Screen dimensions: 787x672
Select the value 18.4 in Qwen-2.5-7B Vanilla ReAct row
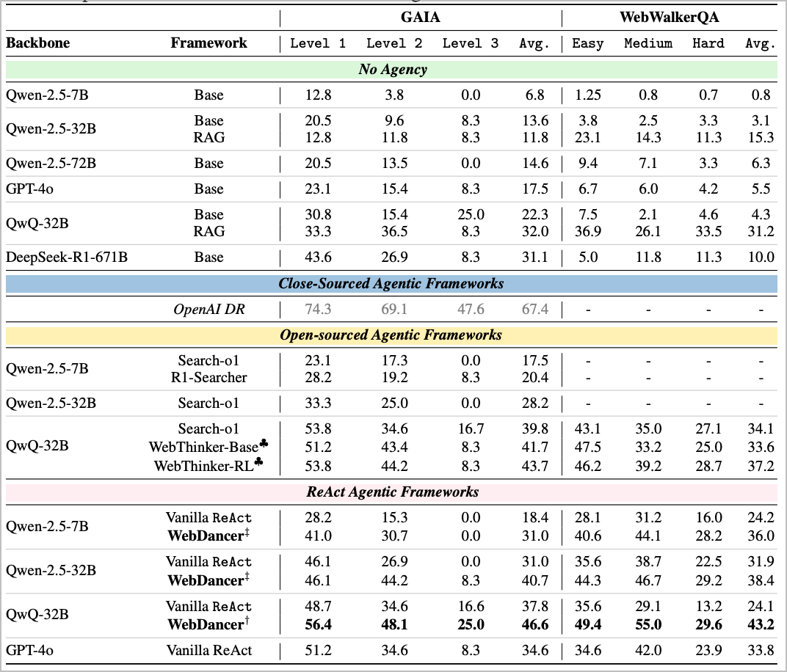pos(535,517)
